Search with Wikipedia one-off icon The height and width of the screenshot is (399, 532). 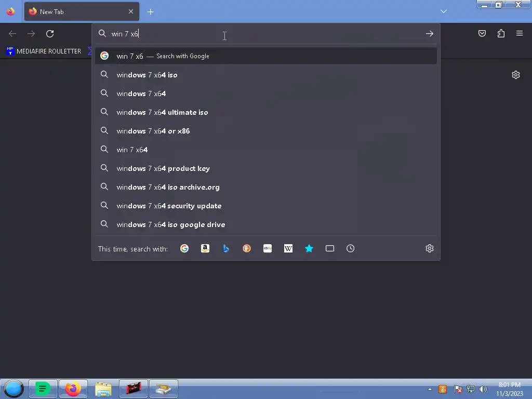pos(288,248)
